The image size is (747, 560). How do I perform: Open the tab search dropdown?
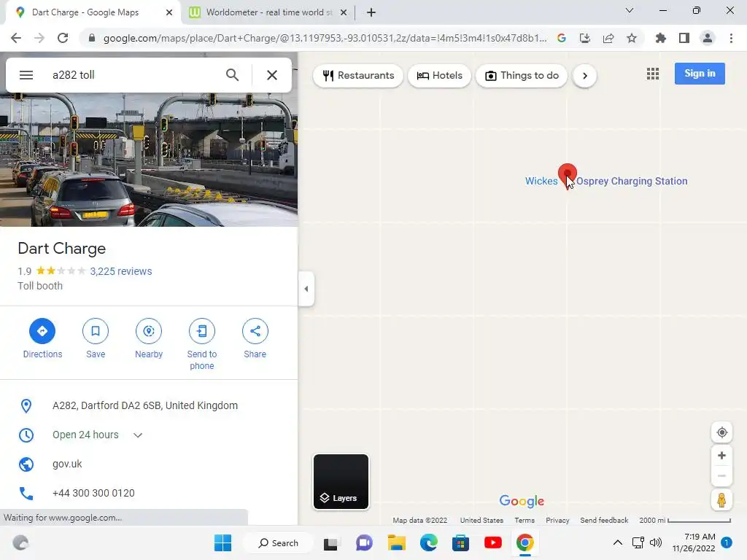coord(630,10)
